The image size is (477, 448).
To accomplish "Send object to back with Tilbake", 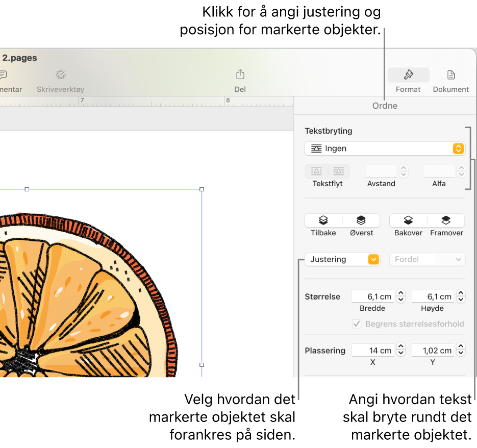I will (x=323, y=220).
